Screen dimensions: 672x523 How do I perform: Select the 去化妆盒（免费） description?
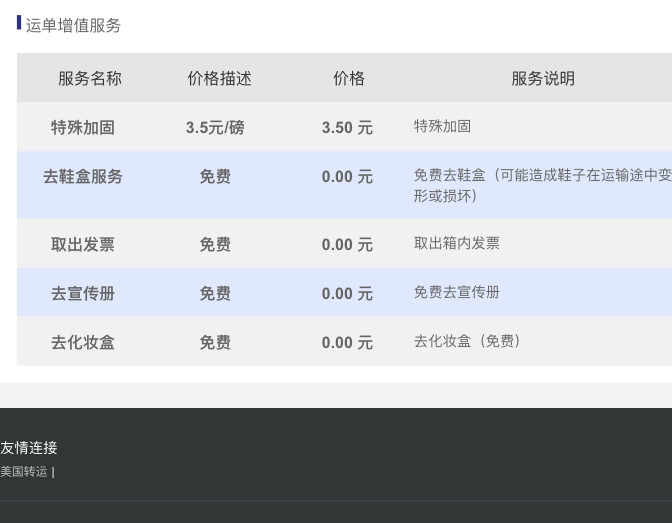pyautogui.click(x=467, y=341)
